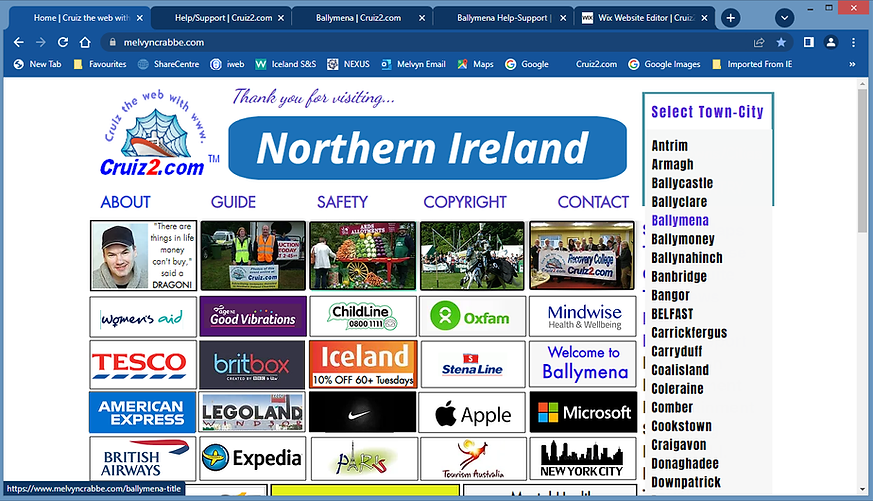Image resolution: width=873 pixels, height=501 pixels.
Task: Expand the tab search dropdown arrow
Action: (x=784, y=18)
